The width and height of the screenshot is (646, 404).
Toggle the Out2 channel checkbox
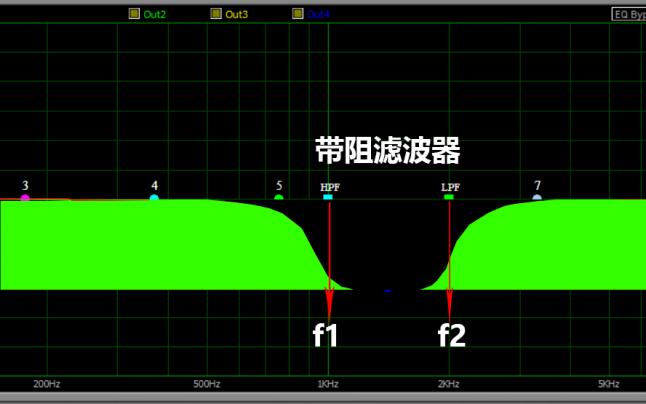point(134,14)
